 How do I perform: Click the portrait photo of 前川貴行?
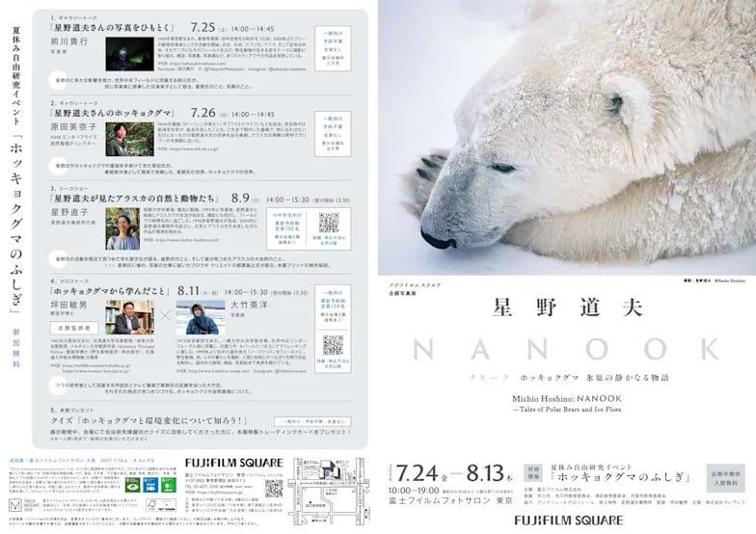129,54
